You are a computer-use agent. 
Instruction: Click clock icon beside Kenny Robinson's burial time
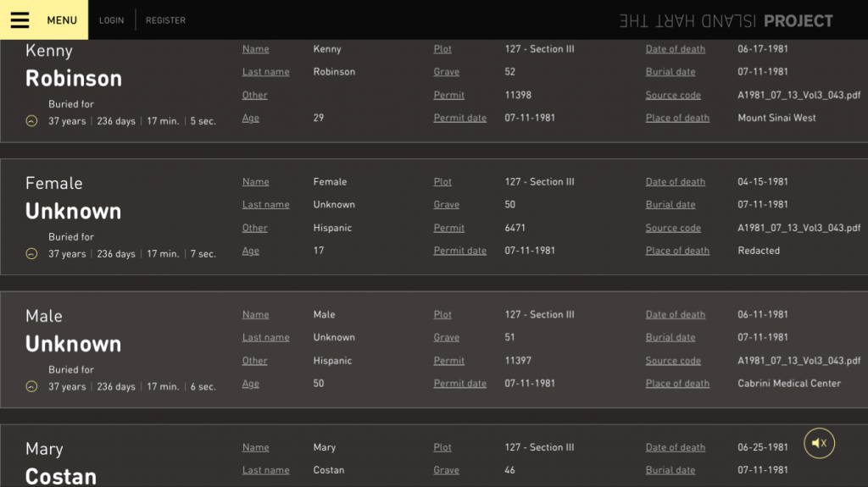click(x=31, y=121)
